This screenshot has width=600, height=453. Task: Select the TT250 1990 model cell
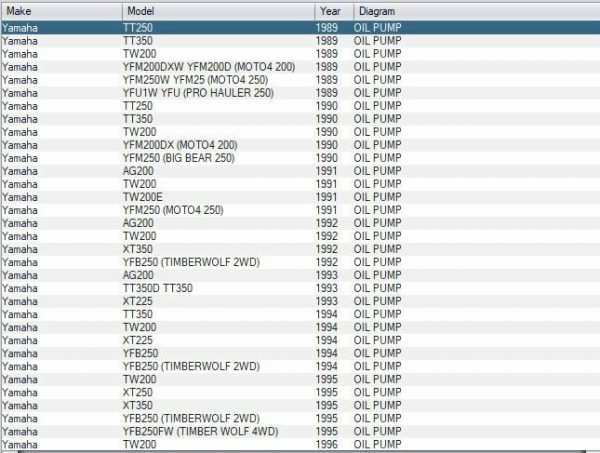(138, 106)
